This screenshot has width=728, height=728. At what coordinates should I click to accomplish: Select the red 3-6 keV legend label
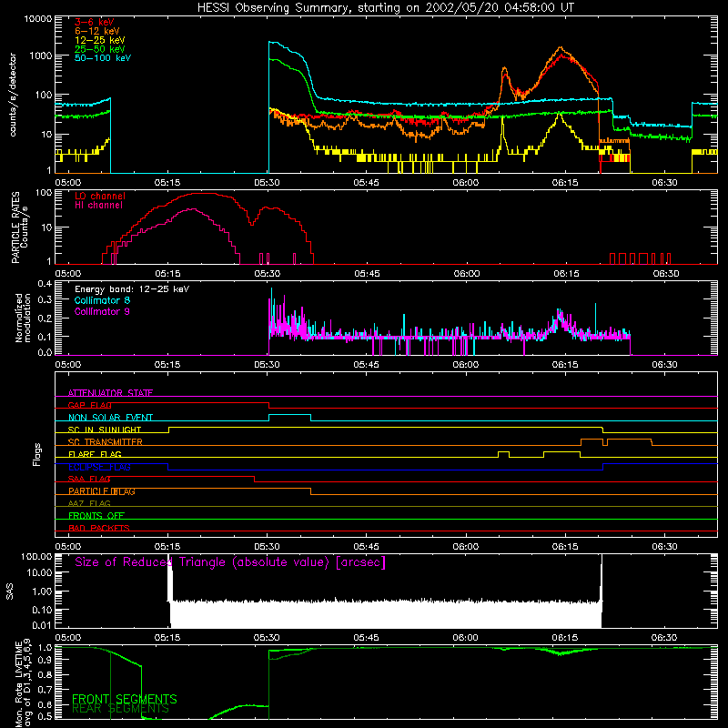click(x=94, y=22)
